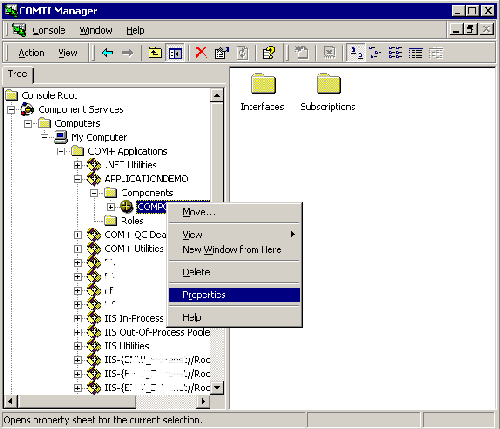Switch to List view icon
Image resolution: width=500 pixels, height=429 pixels.
click(395, 53)
